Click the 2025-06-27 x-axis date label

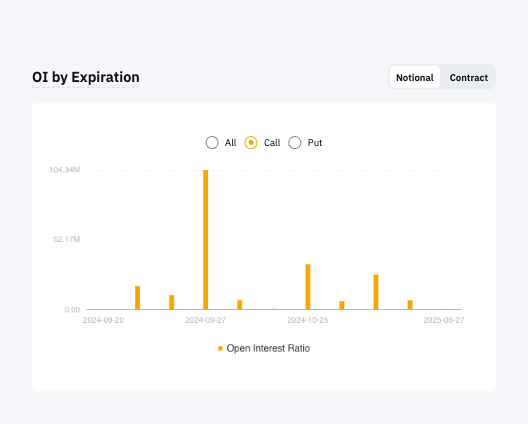point(444,320)
